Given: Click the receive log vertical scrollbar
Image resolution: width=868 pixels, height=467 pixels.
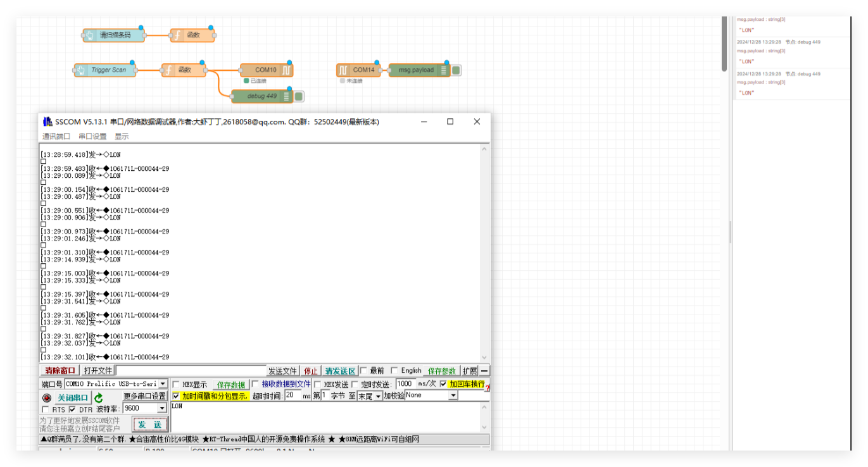Looking at the screenshot, I should 485,253.
